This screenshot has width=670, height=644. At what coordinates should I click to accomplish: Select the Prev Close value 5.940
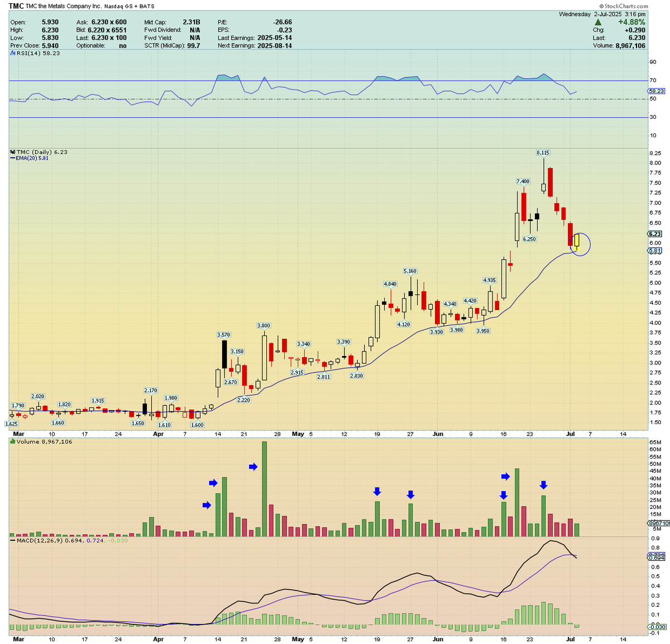pyautogui.click(x=50, y=46)
